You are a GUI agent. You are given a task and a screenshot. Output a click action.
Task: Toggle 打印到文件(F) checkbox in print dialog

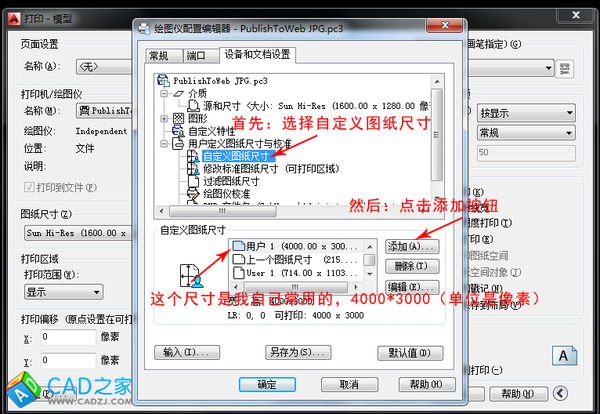(29, 187)
